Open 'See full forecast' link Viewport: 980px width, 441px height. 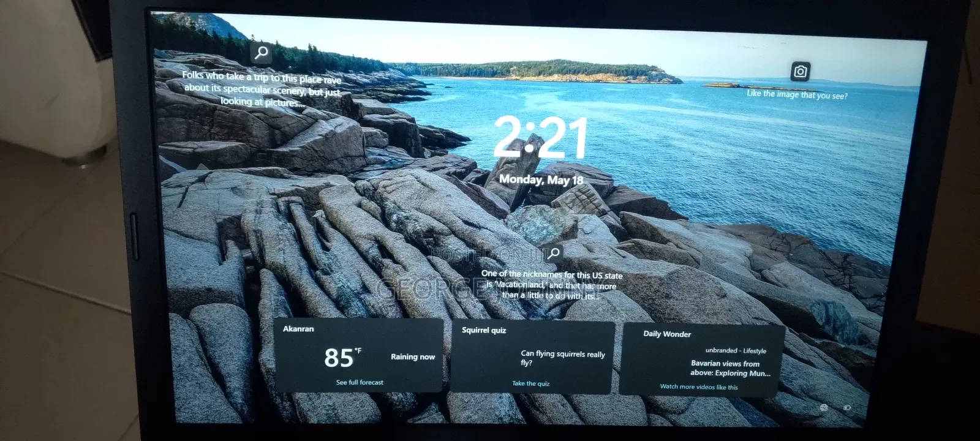pos(360,382)
